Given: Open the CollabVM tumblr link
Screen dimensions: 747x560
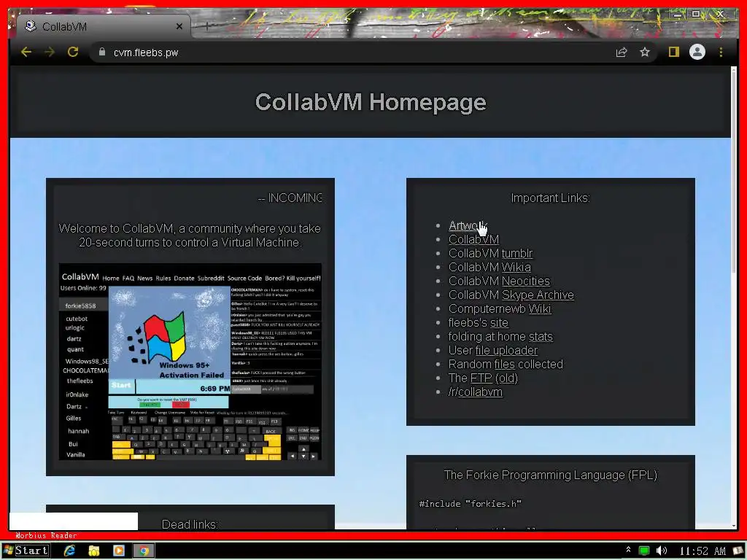Looking at the screenshot, I should click(x=517, y=253).
